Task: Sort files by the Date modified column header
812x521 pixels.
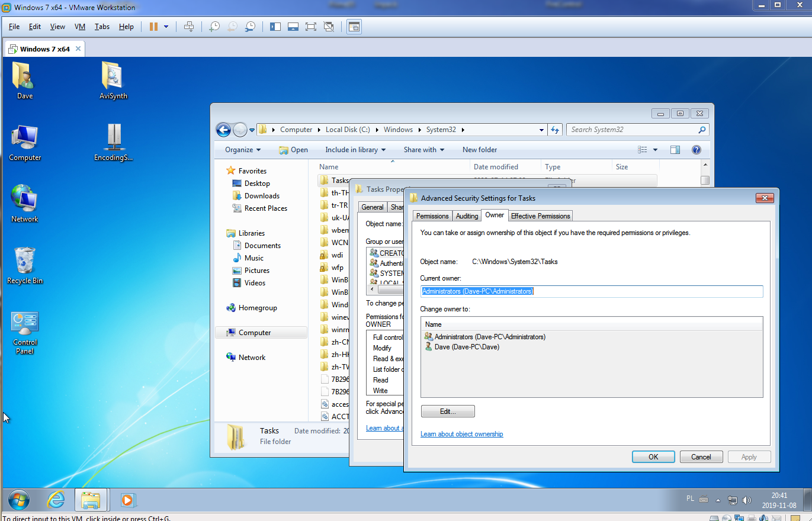Action: (506, 167)
